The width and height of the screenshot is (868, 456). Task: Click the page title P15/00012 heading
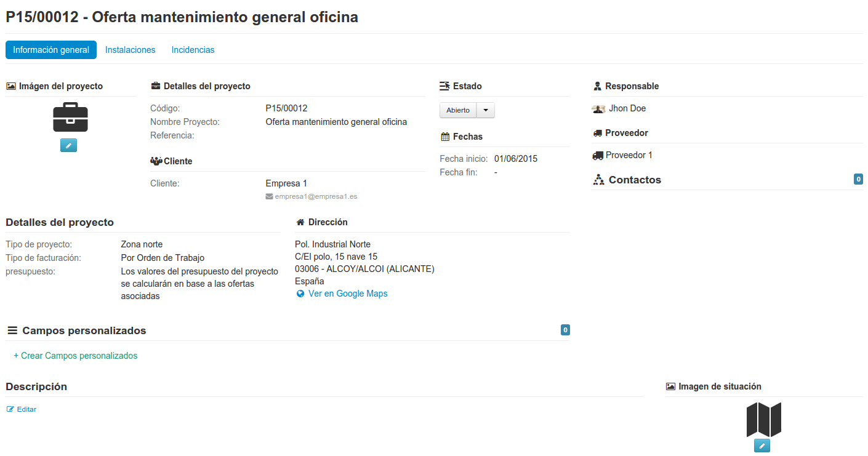coord(182,17)
